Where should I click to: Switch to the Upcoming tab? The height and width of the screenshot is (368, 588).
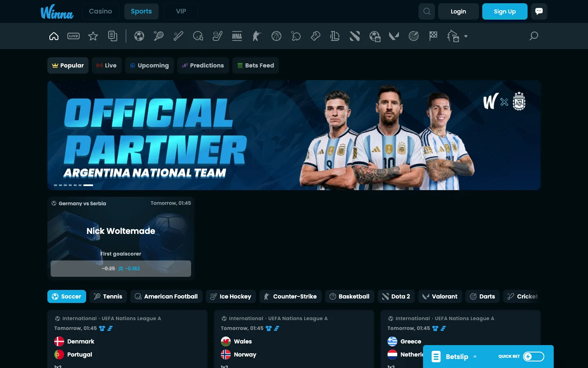click(149, 65)
